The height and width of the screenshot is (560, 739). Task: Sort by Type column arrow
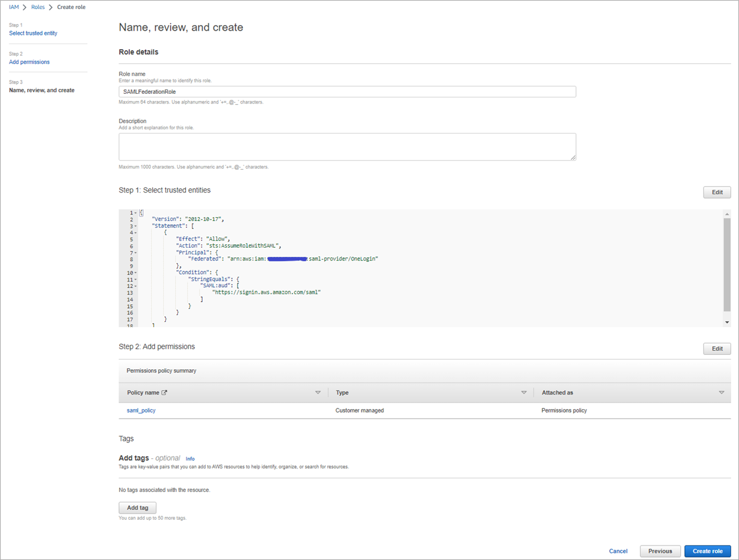(524, 393)
